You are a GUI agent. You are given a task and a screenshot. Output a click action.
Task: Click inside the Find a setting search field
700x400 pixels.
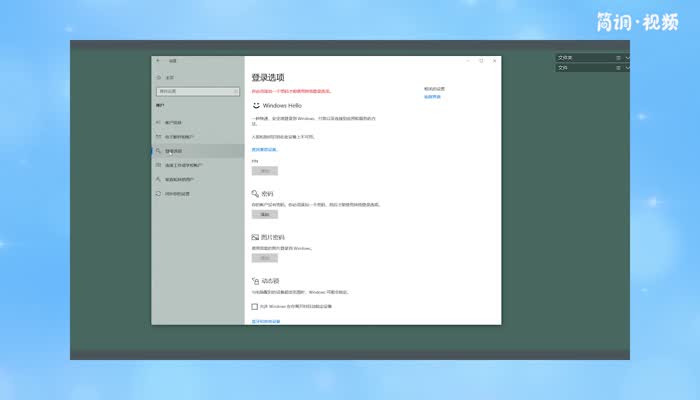tap(192, 91)
